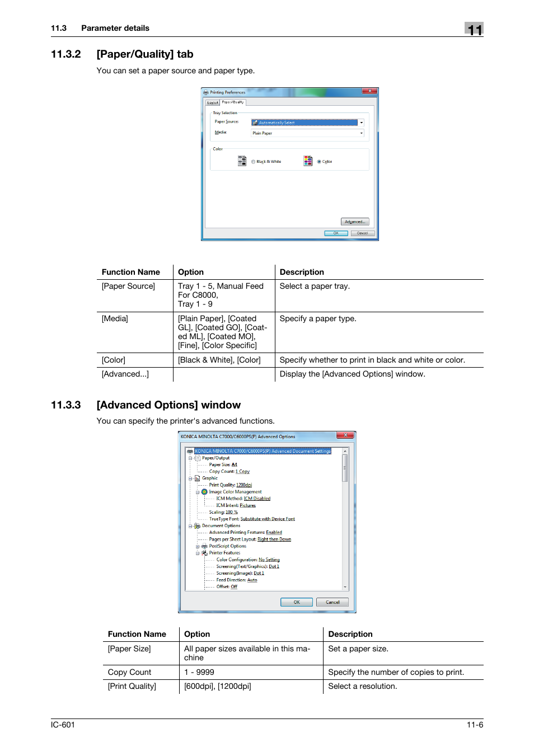Click the scroll down arrow in Advanced Options
The image size is (534, 756).
345,587
